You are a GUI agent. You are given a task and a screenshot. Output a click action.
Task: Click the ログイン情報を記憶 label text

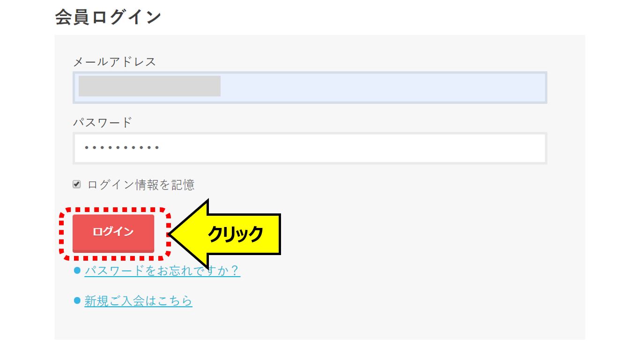click(x=141, y=185)
